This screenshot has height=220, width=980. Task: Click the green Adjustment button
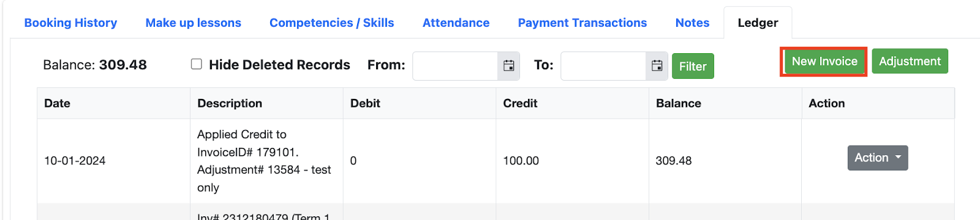[910, 61]
